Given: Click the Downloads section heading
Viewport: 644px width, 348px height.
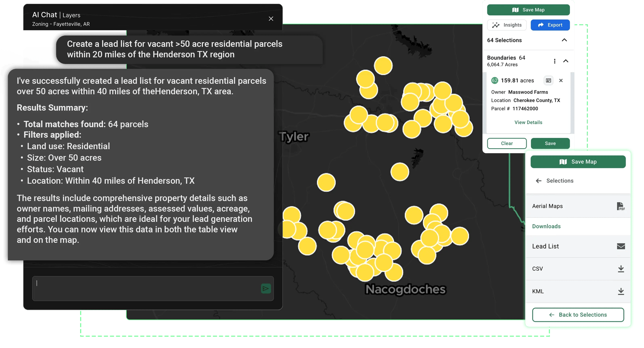Looking at the screenshot, I should pos(546,226).
